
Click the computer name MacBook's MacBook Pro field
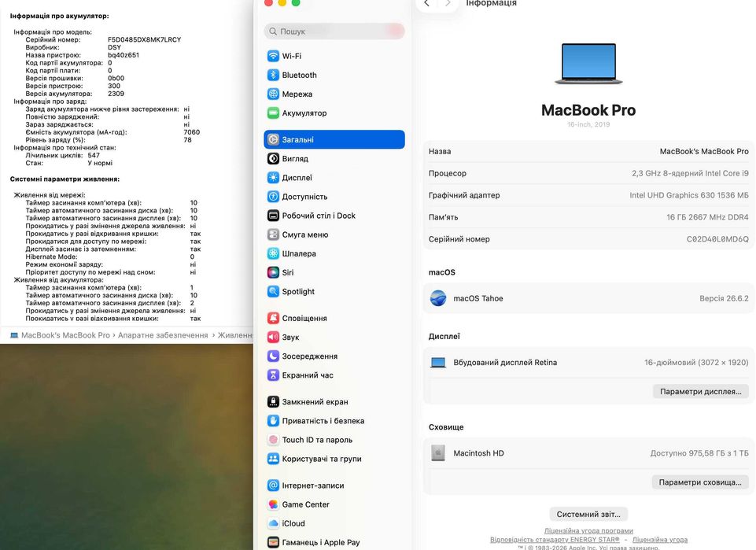(x=704, y=151)
